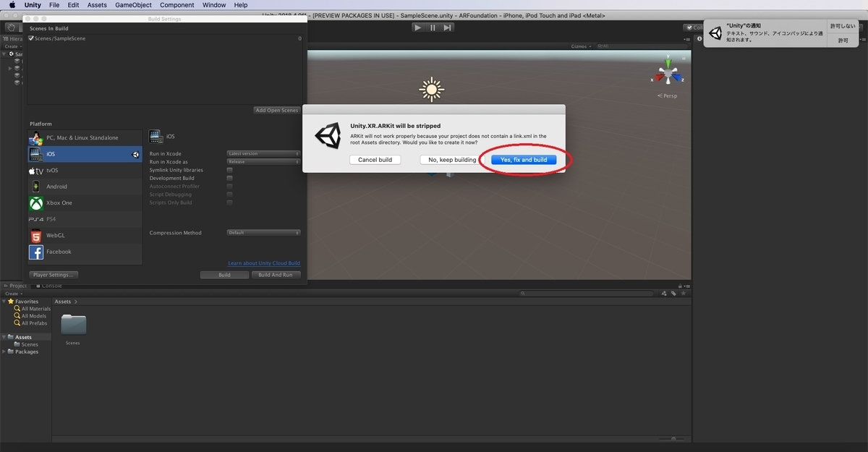
Task: Click save-search star icon in Project panel
Action: [683, 294]
